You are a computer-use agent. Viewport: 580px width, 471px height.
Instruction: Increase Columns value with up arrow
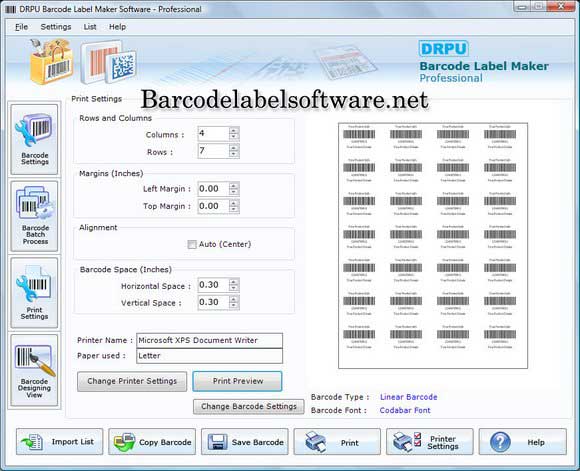[234, 130]
